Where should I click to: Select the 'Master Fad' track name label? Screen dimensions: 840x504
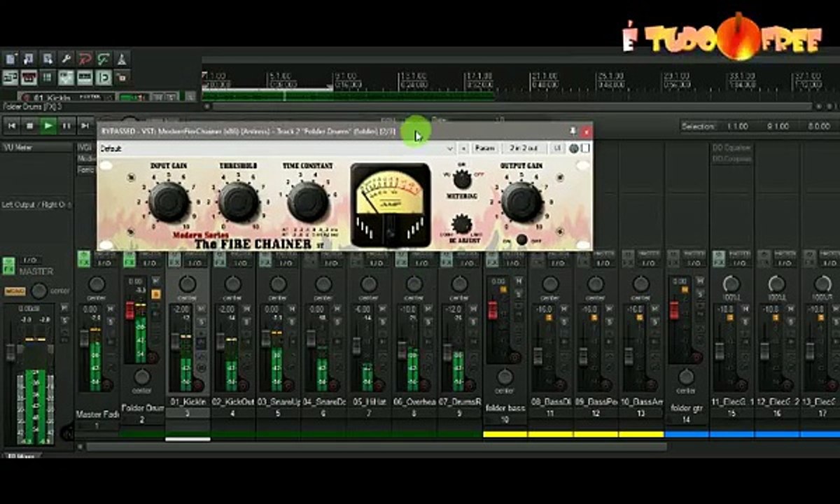click(98, 414)
